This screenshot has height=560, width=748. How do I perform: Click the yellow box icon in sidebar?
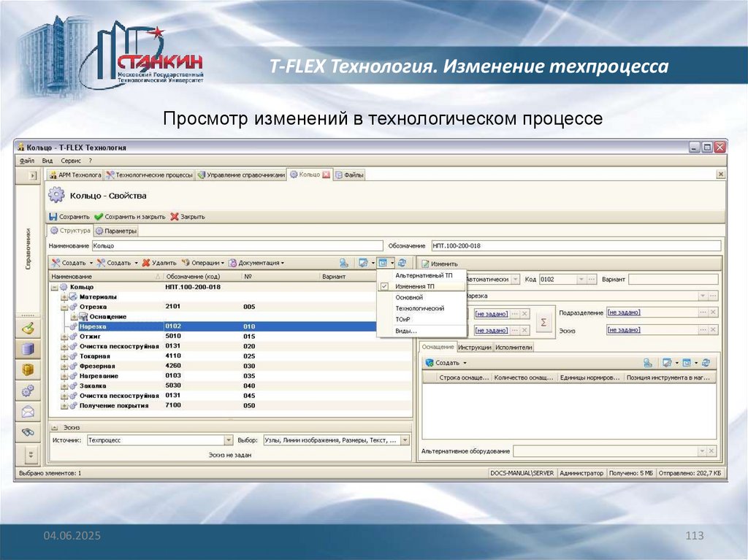pos(28,369)
